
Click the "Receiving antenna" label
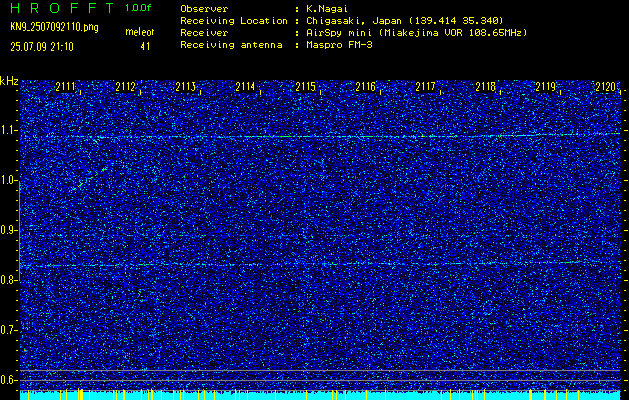pyautogui.click(x=231, y=45)
